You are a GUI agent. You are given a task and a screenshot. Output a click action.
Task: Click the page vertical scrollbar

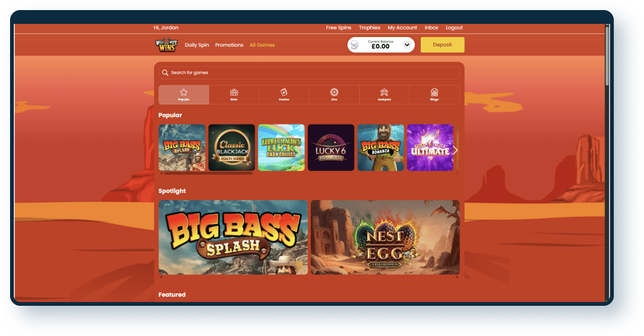click(608, 55)
